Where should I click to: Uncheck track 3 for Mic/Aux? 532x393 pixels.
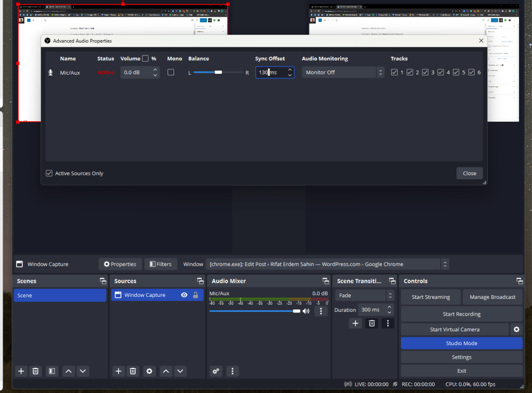coord(425,72)
